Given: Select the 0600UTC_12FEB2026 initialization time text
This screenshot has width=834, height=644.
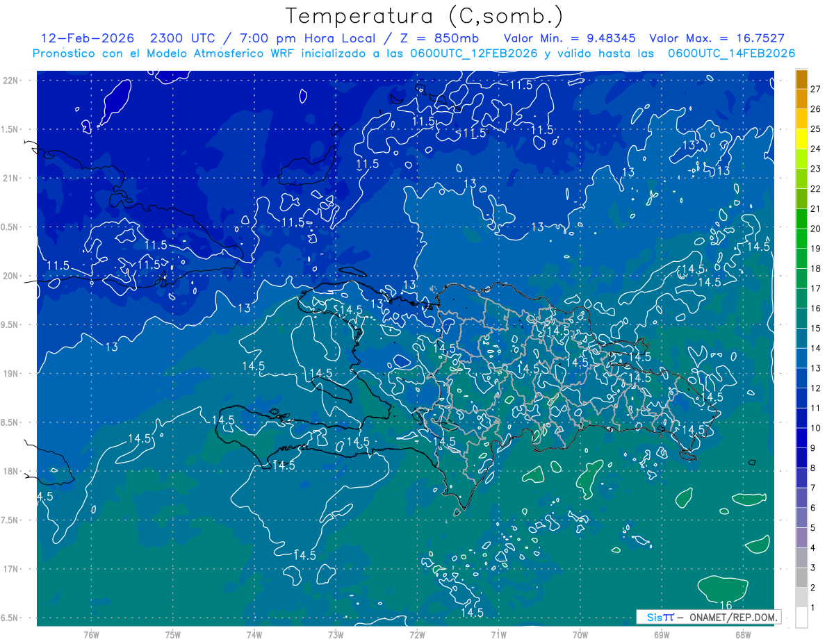Looking at the screenshot, I should 473,53.
